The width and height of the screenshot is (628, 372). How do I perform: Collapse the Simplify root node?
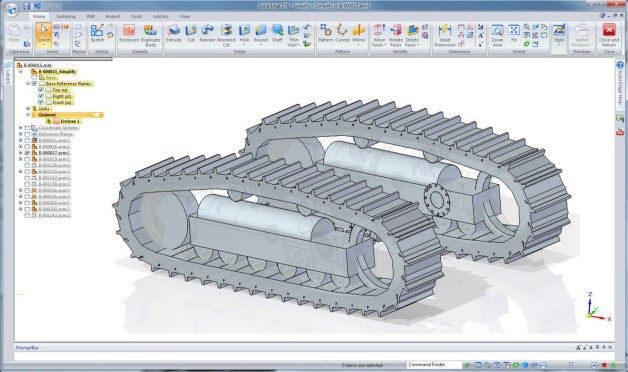point(20,71)
